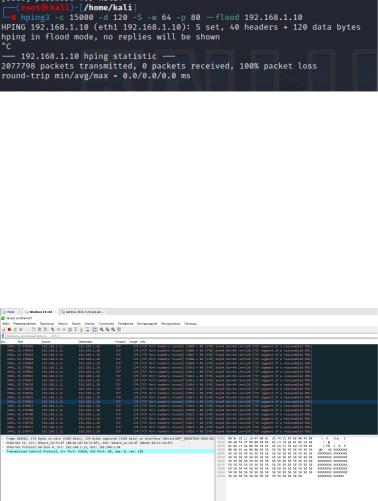Select the Transmission Control Protocol row

(107, 451)
